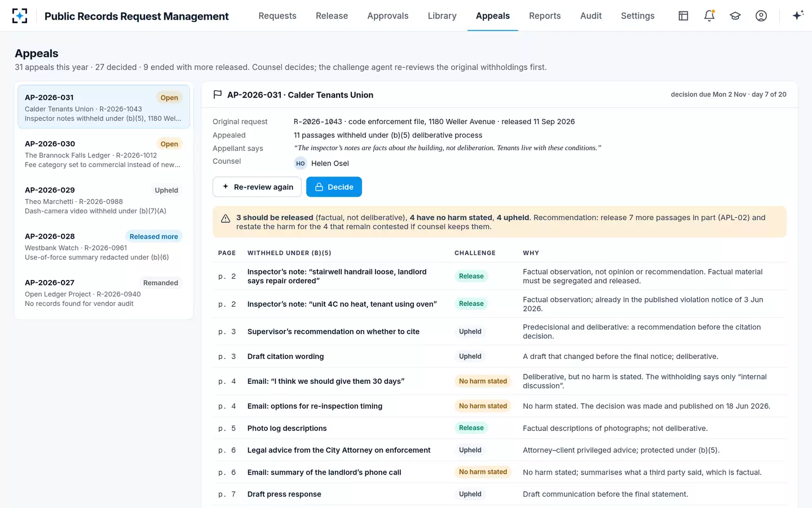Open appeal AP-2026-027 from Open Ledger Project
Image resolution: width=812 pixels, height=508 pixels.
click(x=104, y=292)
